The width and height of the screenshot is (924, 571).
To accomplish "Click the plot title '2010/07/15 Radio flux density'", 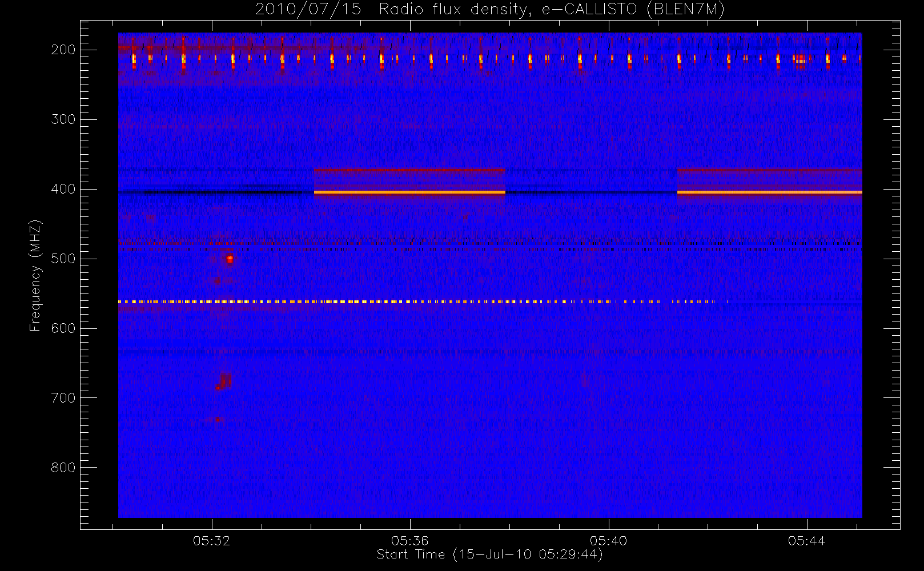I will 490,9.
